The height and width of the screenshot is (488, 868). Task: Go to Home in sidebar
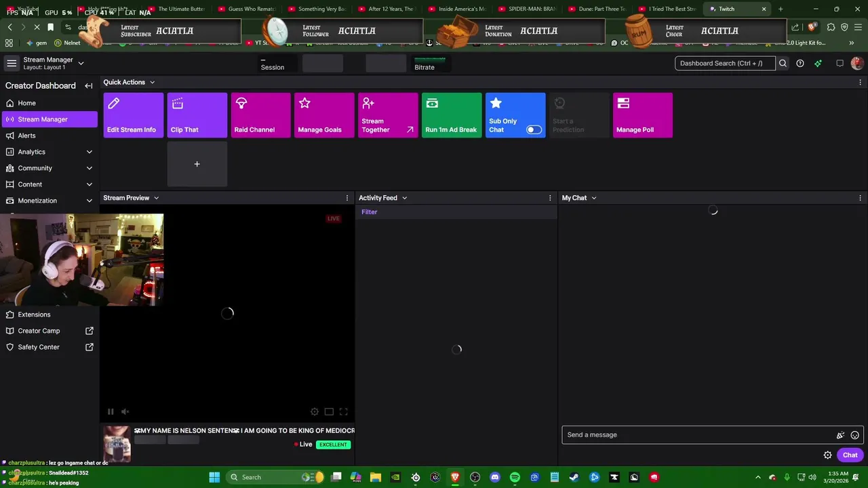coord(50,103)
